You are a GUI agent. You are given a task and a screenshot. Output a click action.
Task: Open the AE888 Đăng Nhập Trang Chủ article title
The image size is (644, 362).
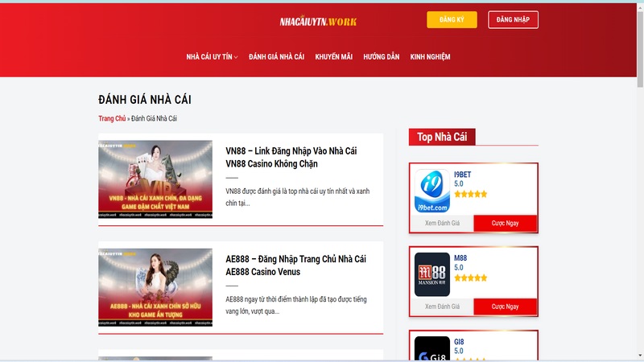coord(295,265)
